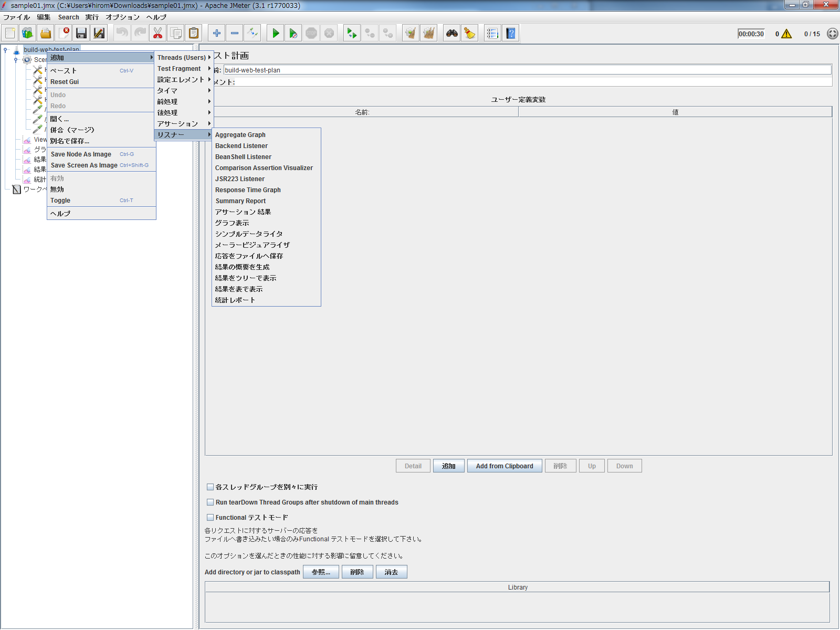Click Save Node As Image menu entry
This screenshot has width=840, height=630.
tap(101, 154)
